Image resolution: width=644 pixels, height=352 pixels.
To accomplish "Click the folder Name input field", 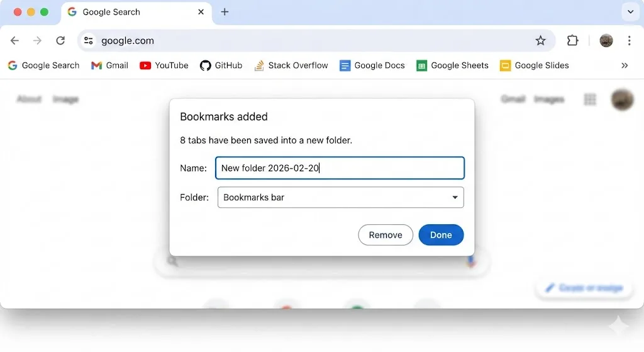I will [340, 167].
